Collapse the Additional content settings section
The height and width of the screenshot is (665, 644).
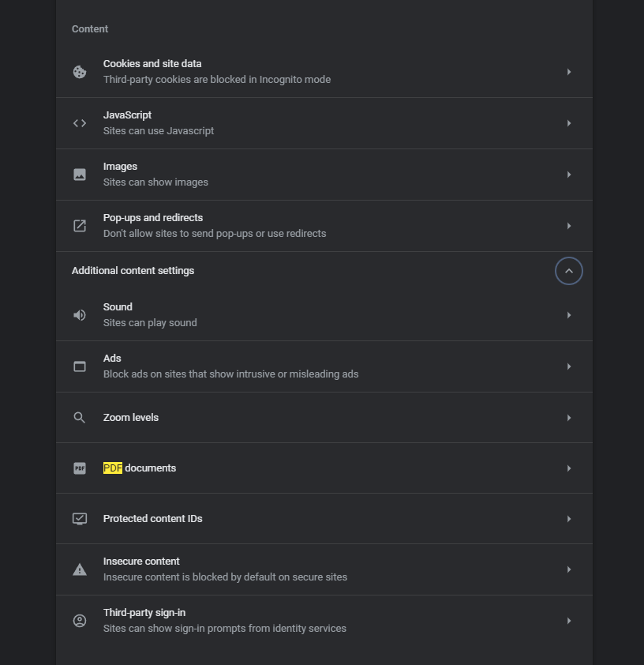pyautogui.click(x=568, y=271)
